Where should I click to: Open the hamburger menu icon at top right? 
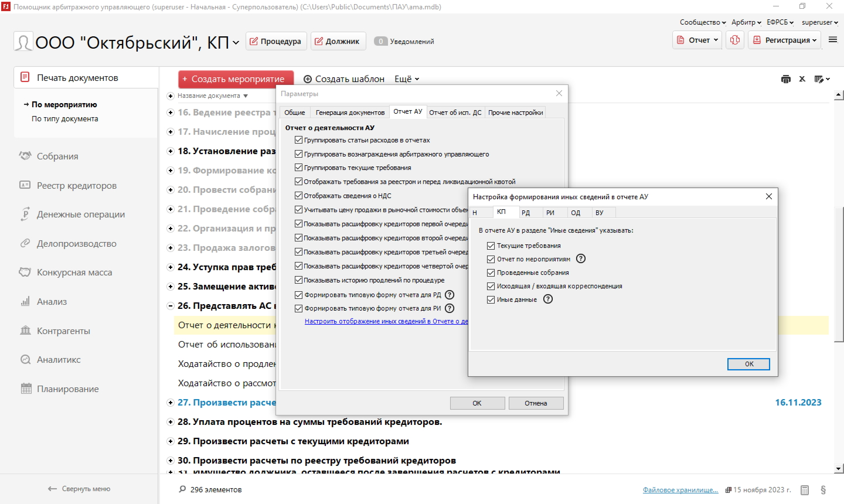pos(833,40)
